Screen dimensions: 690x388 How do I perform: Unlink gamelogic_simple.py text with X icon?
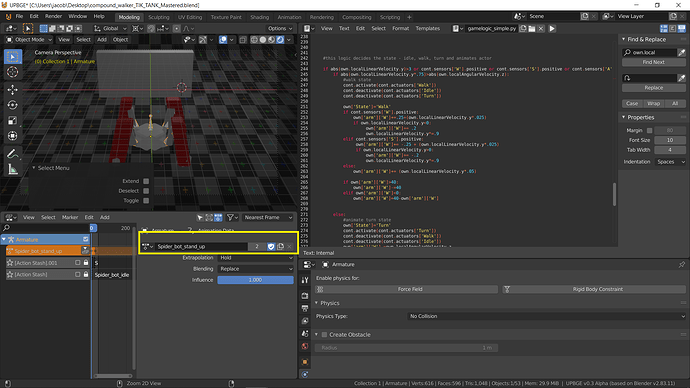pos(541,29)
